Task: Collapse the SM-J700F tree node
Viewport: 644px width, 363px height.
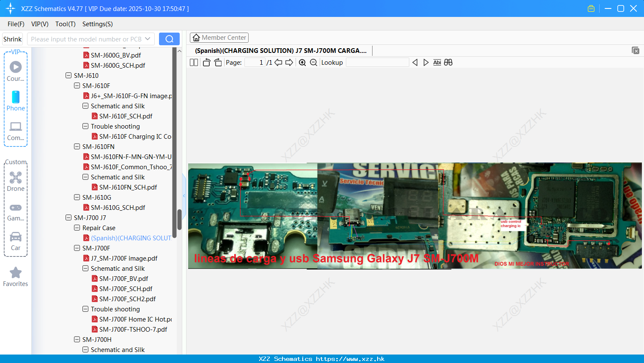Action: (x=77, y=248)
